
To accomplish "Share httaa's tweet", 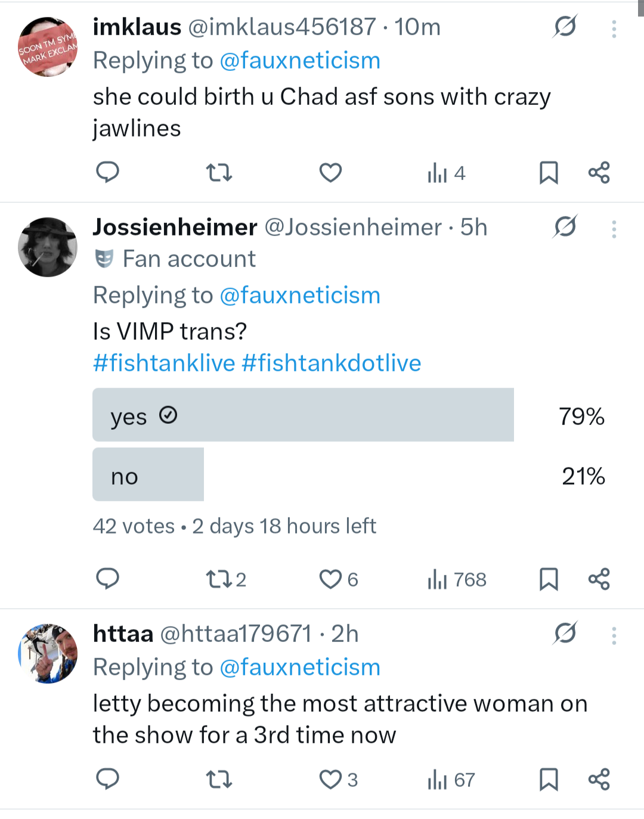I will [x=599, y=779].
